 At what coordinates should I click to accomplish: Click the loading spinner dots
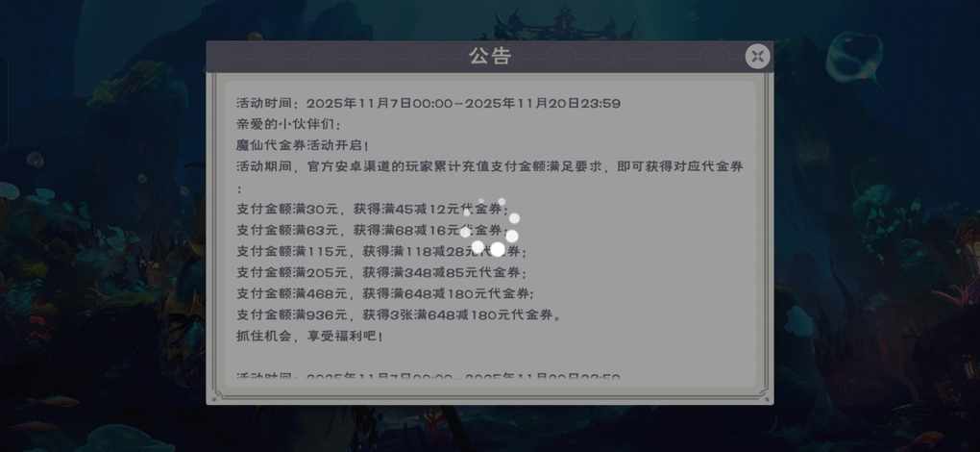click(489, 228)
